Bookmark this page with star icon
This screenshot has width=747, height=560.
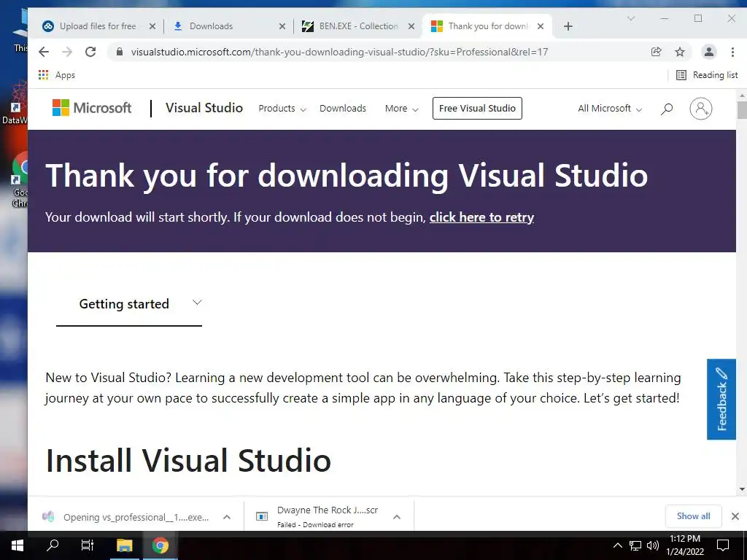[680, 52]
